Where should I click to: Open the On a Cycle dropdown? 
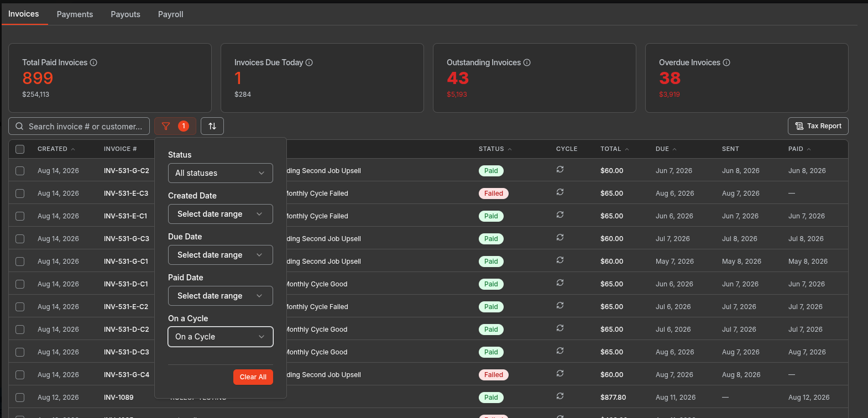221,337
